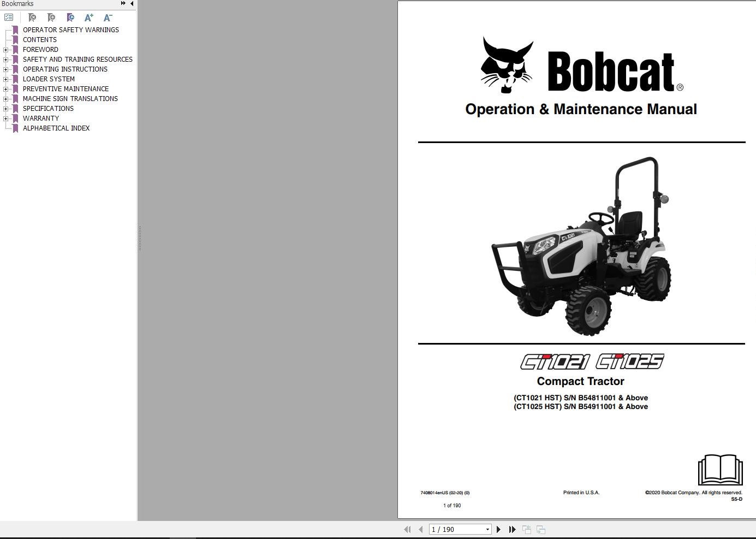Increase bookmark text size with A+
The height and width of the screenshot is (539, 756).
point(89,17)
